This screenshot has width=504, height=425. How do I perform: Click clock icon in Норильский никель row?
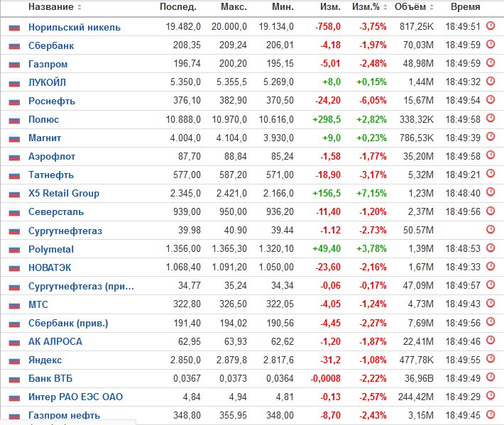pos(491,26)
